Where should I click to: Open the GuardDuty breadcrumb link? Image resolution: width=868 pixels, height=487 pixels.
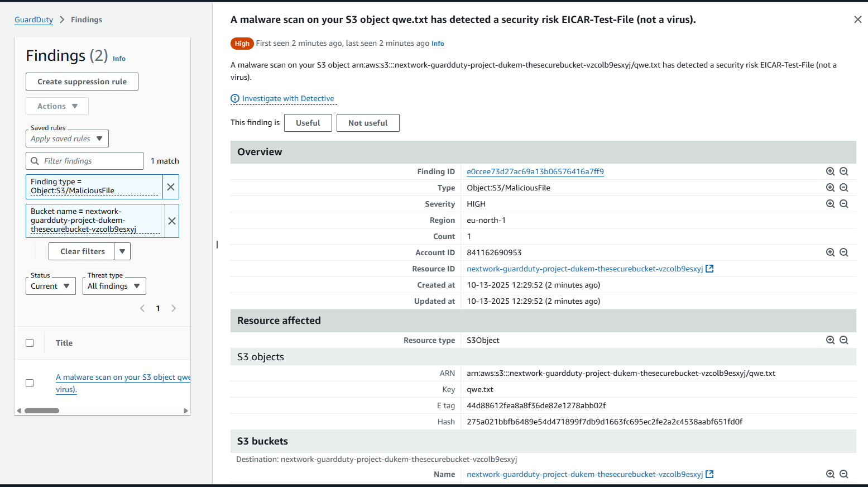coord(33,19)
